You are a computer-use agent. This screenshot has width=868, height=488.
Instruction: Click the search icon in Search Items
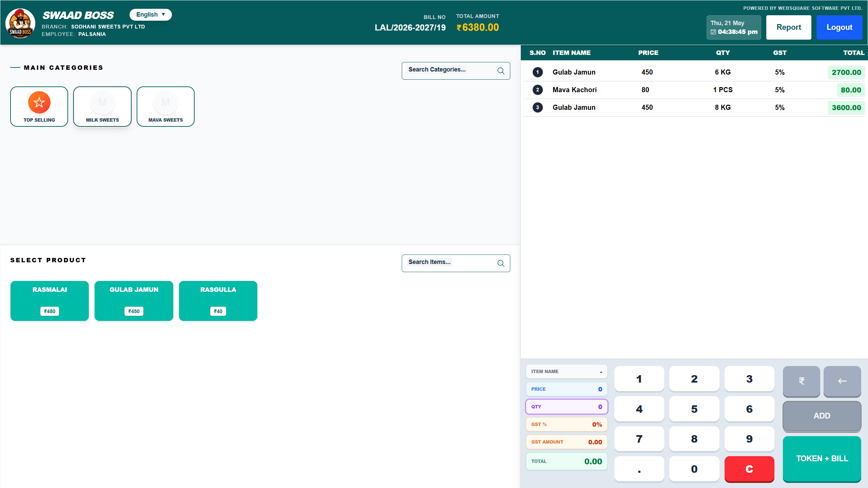click(501, 263)
